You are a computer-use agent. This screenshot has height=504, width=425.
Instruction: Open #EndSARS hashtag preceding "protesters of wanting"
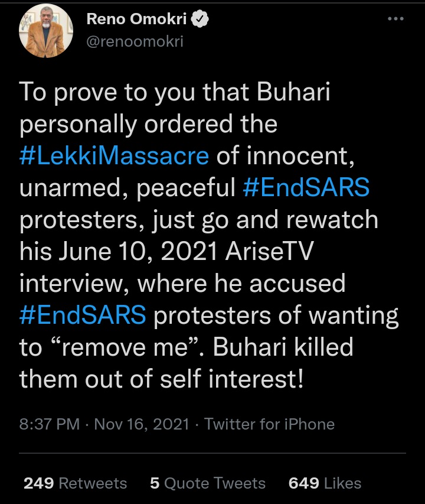83,314
